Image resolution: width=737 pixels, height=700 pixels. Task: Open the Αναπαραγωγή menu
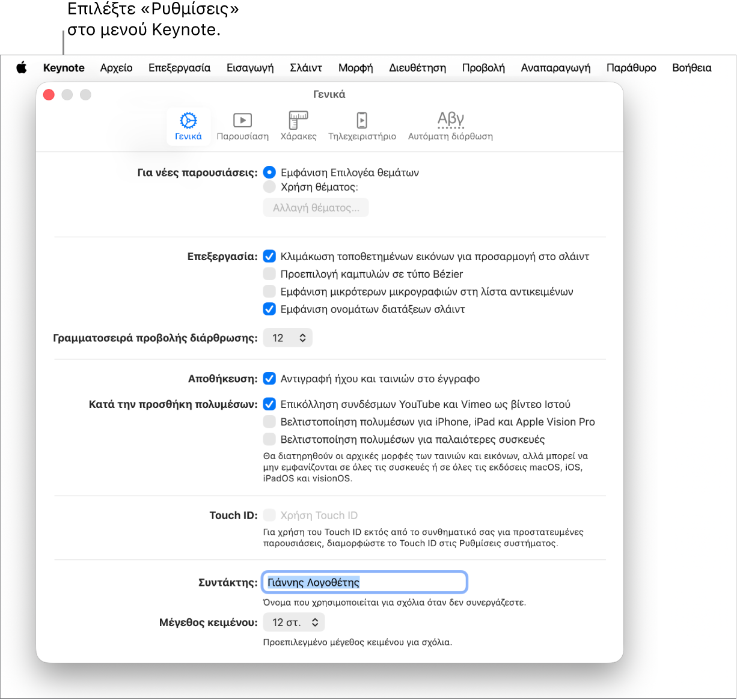(555, 68)
